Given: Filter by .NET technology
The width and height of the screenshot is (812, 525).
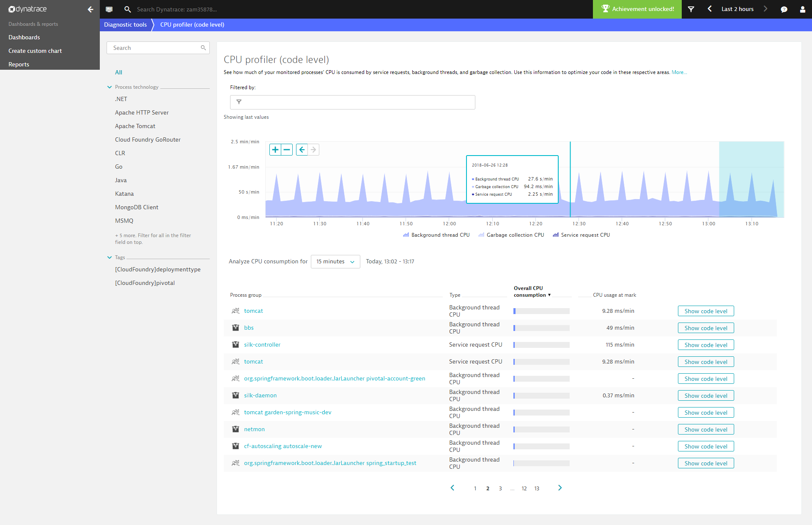Looking at the screenshot, I should pos(121,99).
